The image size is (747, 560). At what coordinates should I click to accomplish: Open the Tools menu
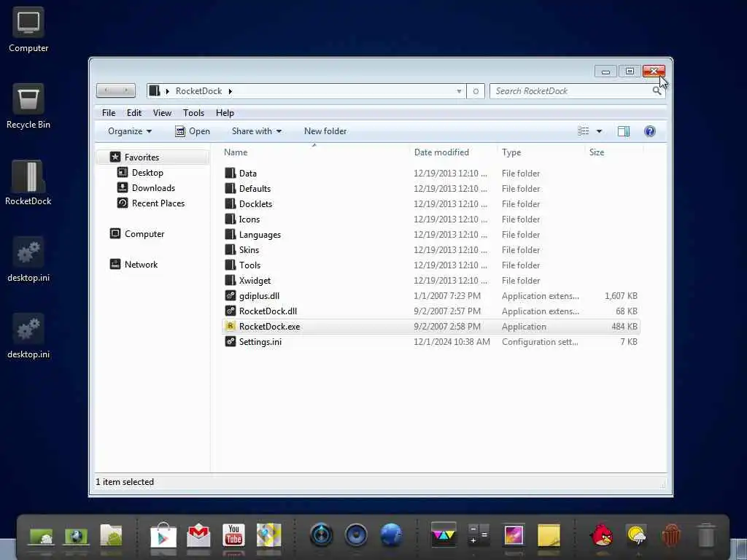(x=193, y=113)
